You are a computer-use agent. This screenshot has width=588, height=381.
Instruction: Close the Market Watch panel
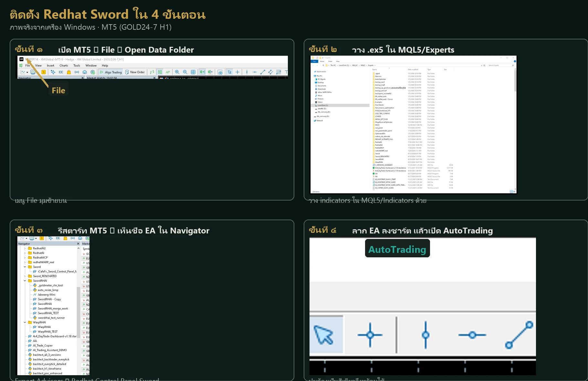154,78
